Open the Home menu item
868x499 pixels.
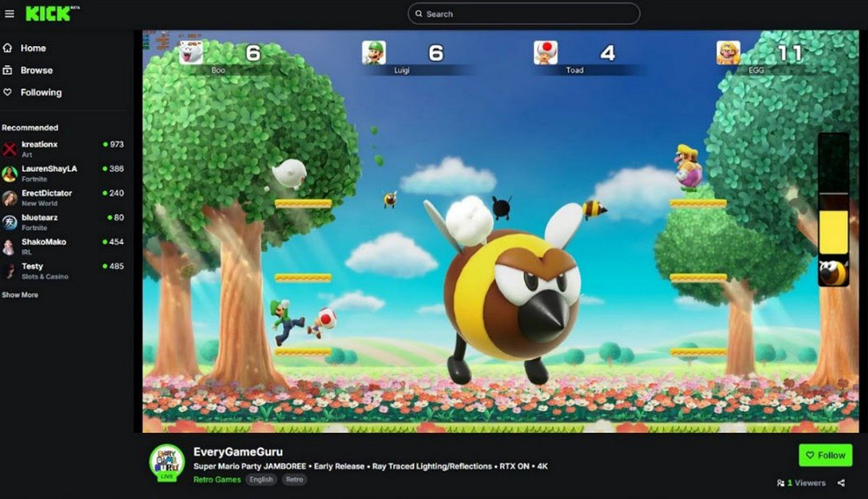point(33,49)
